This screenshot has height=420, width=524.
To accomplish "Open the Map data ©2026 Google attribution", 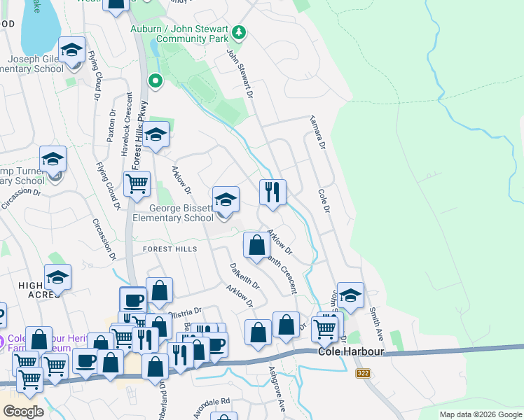I will tap(481, 414).
